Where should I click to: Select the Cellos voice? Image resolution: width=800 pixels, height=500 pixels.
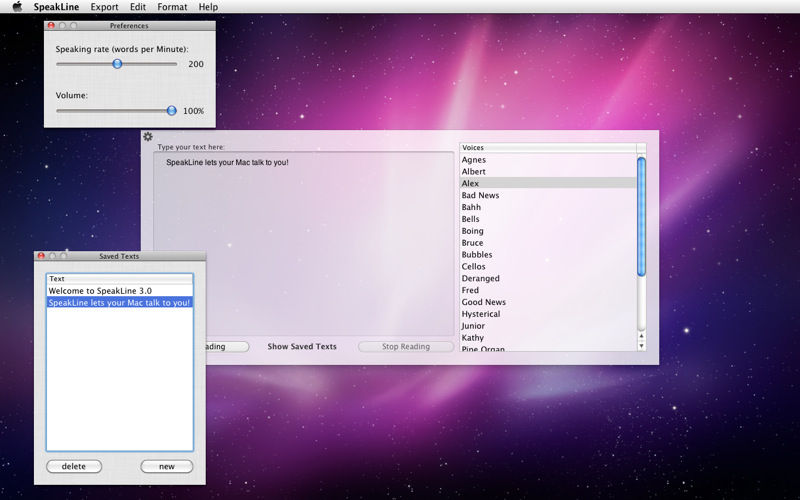548,266
